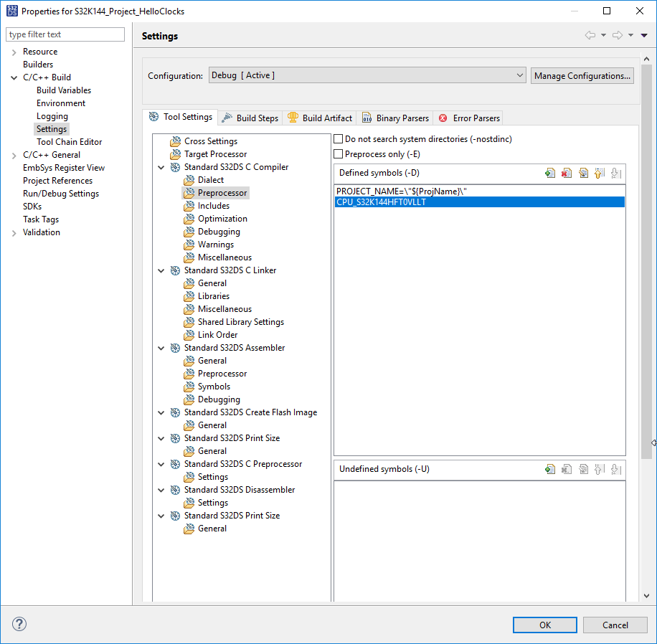The width and height of the screenshot is (657, 644).
Task: Select Symbols under Assembler
Action: click(214, 387)
